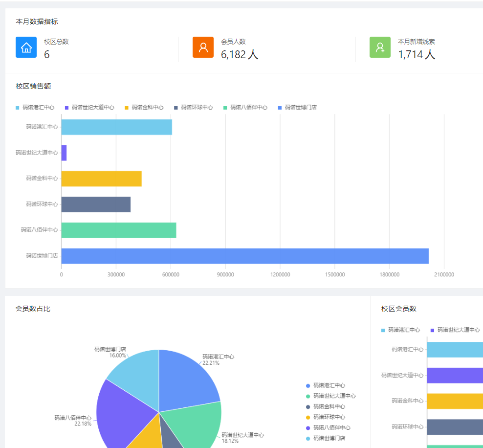Click the 校区总数 label
The image size is (483, 448).
pos(56,42)
